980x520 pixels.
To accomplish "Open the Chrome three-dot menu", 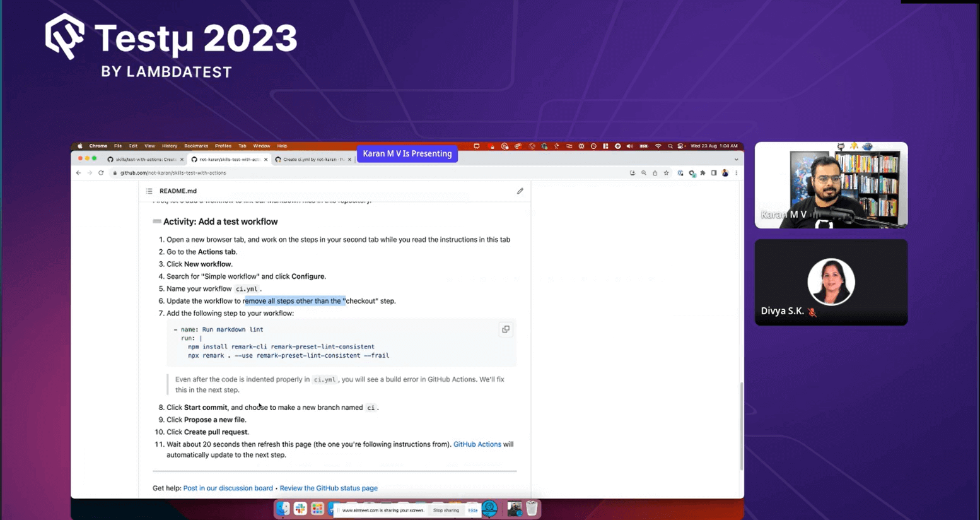I will click(736, 173).
